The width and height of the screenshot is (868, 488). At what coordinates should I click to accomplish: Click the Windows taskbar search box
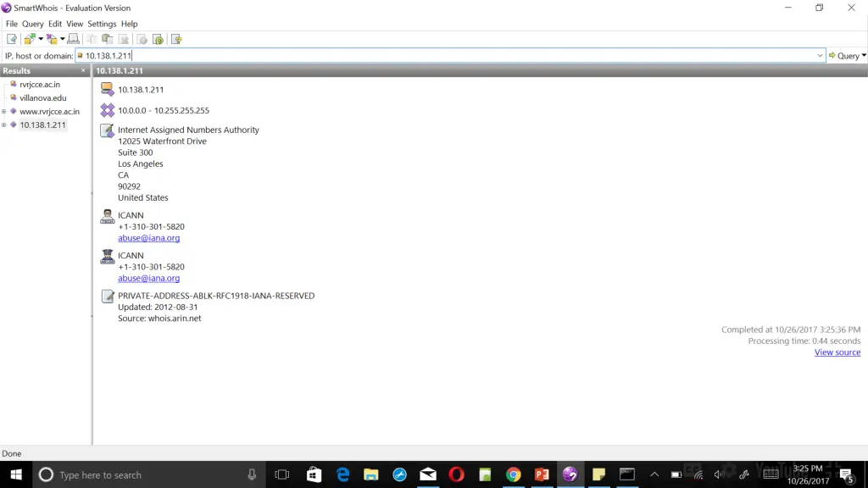(148, 474)
